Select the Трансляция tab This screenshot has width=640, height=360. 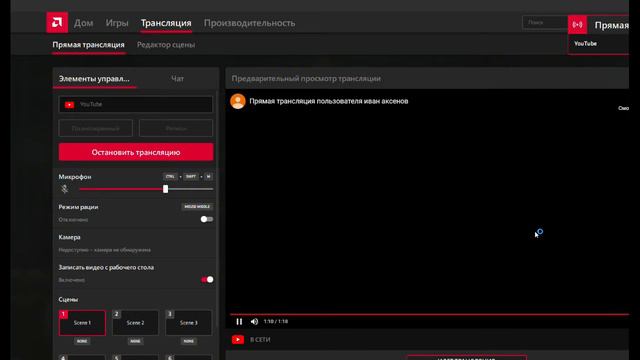tap(166, 23)
